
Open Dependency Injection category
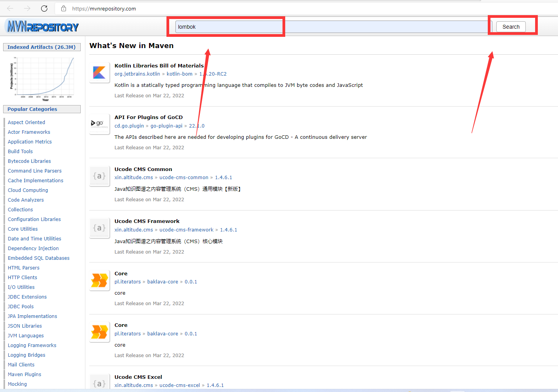(x=33, y=248)
